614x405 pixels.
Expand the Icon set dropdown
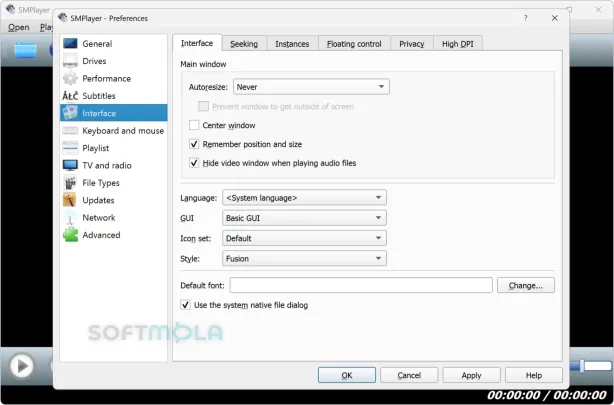[304, 238]
